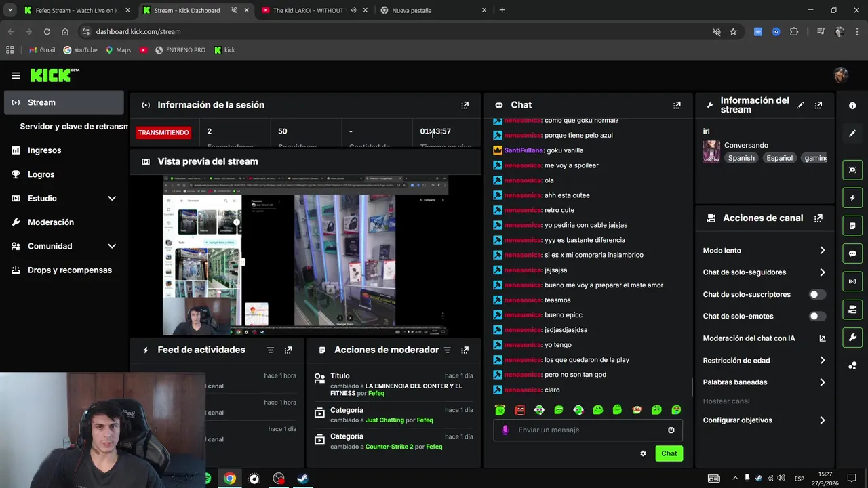Click the stream preview video thumbnail
Viewport: 868px width, 488px height.
(x=305, y=256)
